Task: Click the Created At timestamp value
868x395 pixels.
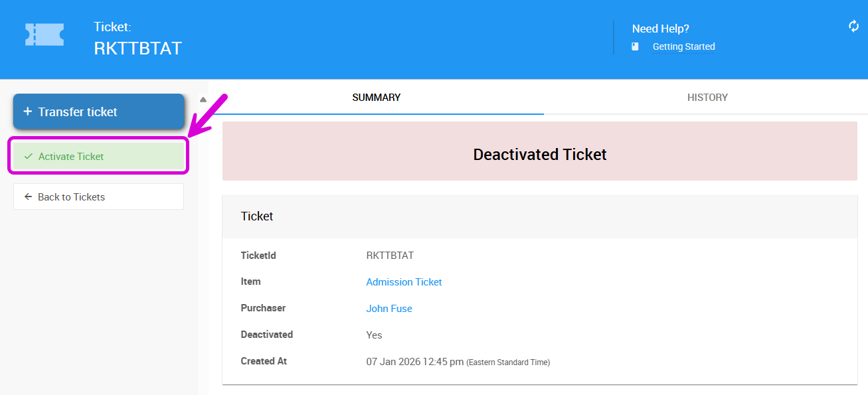Action: click(414, 362)
